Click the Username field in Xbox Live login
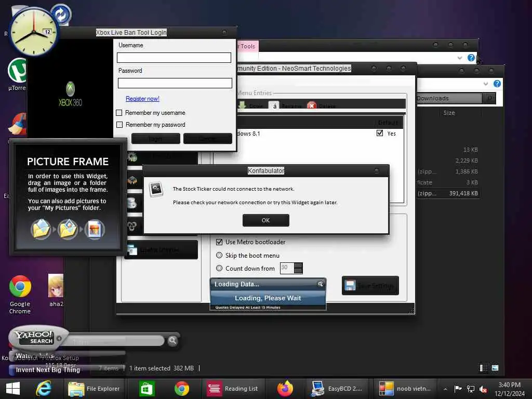The width and height of the screenshot is (532, 399). coord(174,57)
